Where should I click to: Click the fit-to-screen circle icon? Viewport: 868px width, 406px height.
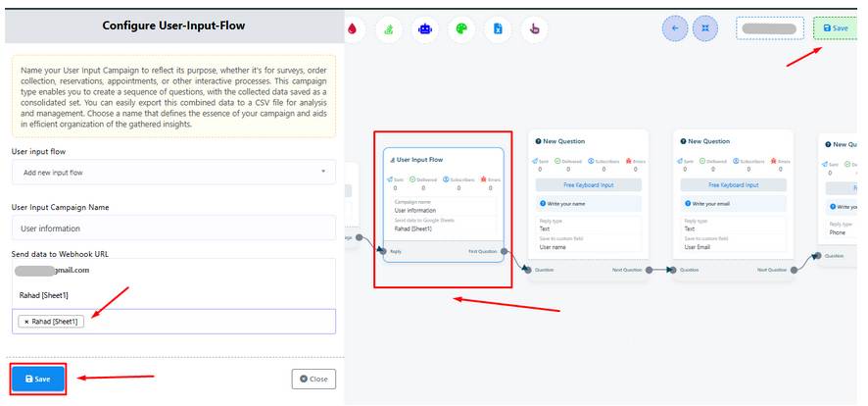[x=705, y=28]
